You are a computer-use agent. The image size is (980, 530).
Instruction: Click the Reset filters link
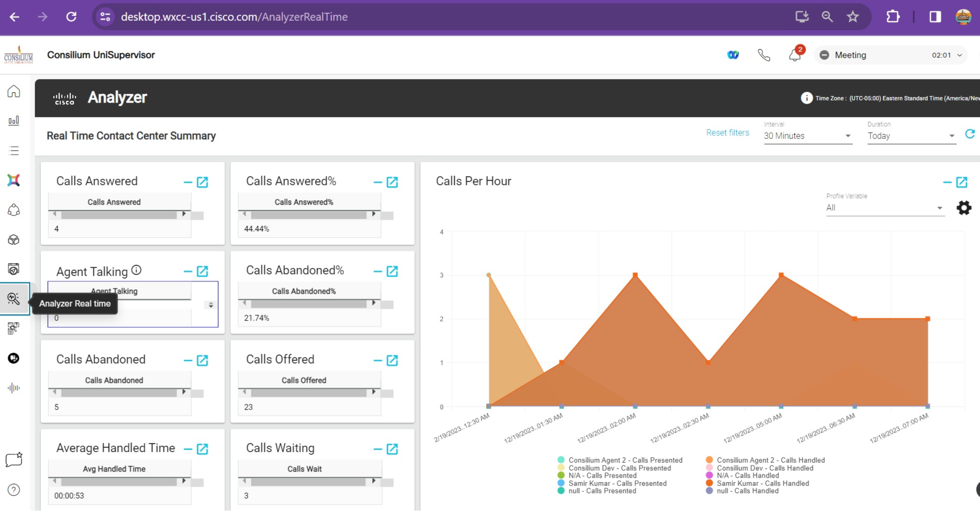[727, 132]
